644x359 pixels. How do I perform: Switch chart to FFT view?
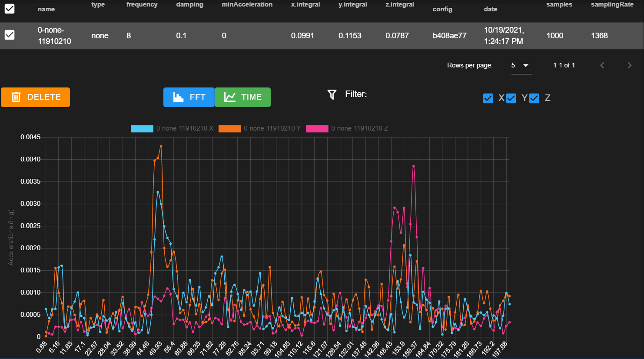[189, 97]
